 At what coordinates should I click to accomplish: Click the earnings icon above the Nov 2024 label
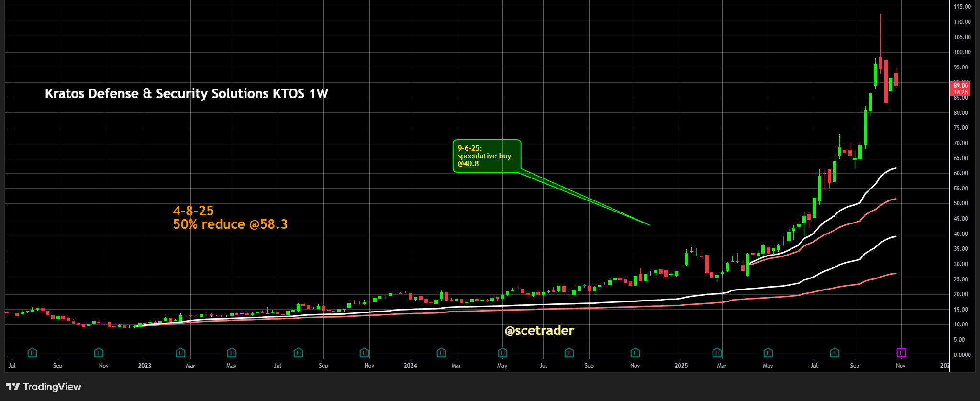coord(635,353)
